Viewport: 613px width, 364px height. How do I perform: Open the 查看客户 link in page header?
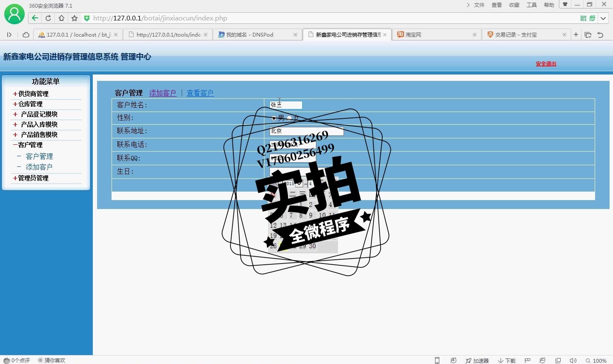200,93
